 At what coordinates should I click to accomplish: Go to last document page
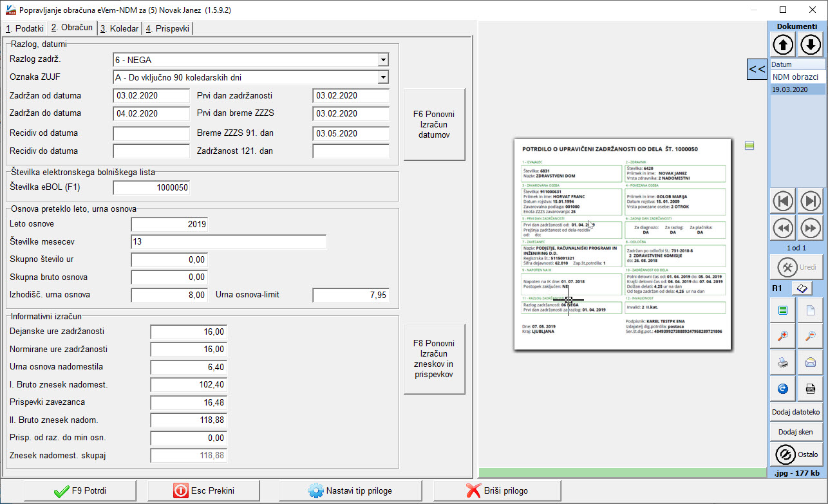click(x=811, y=201)
